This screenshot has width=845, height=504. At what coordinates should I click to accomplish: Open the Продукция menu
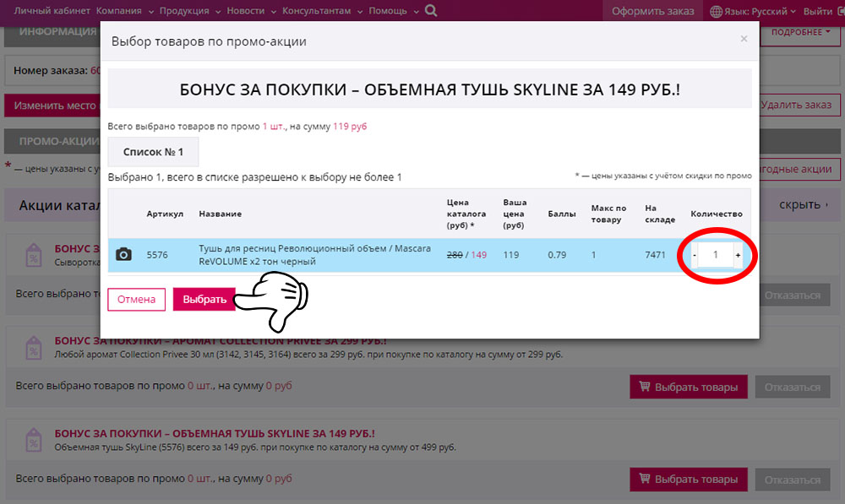click(189, 11)
